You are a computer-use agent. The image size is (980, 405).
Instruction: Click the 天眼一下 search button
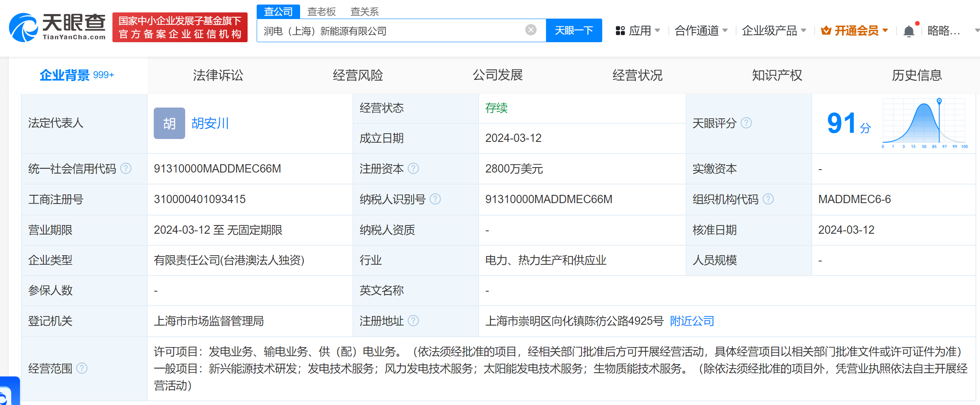coord(574,30)
